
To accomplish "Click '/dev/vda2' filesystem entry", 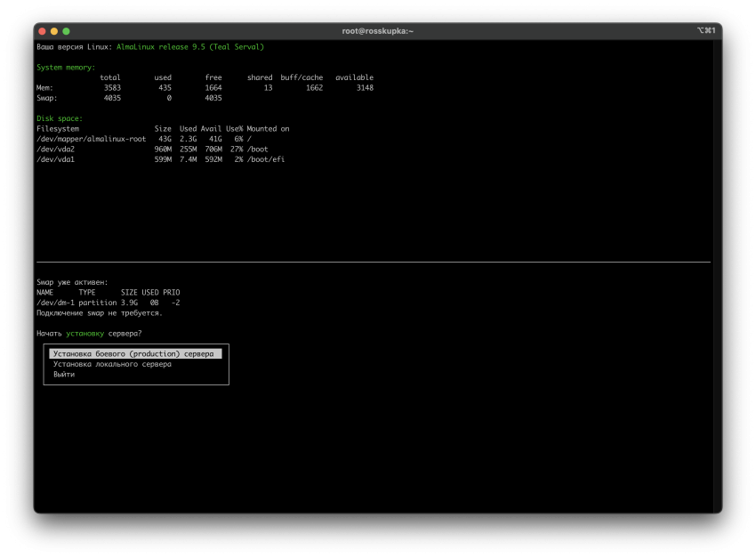I will pos(55,150).
